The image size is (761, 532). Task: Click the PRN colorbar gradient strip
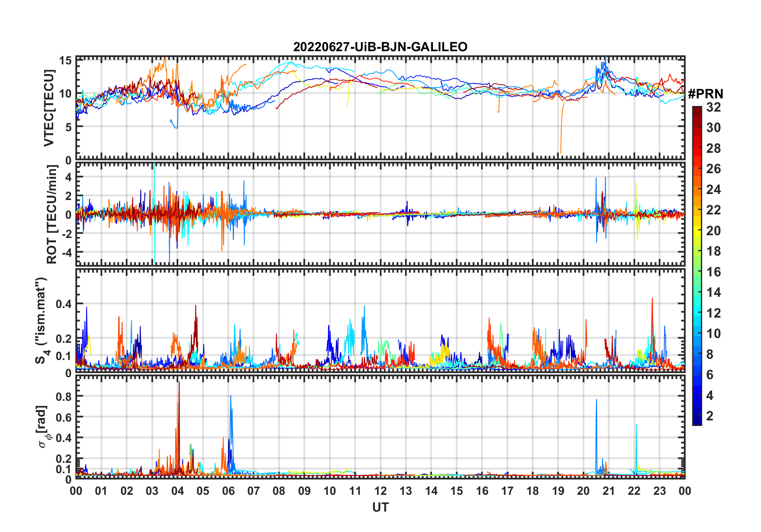[x=697, y=266]
